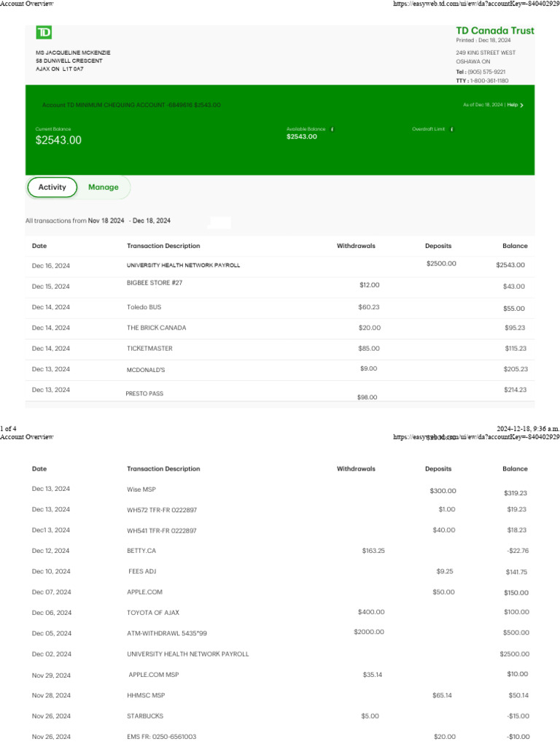Click the $9.25 deposit amount

click(x=445, y=571)
